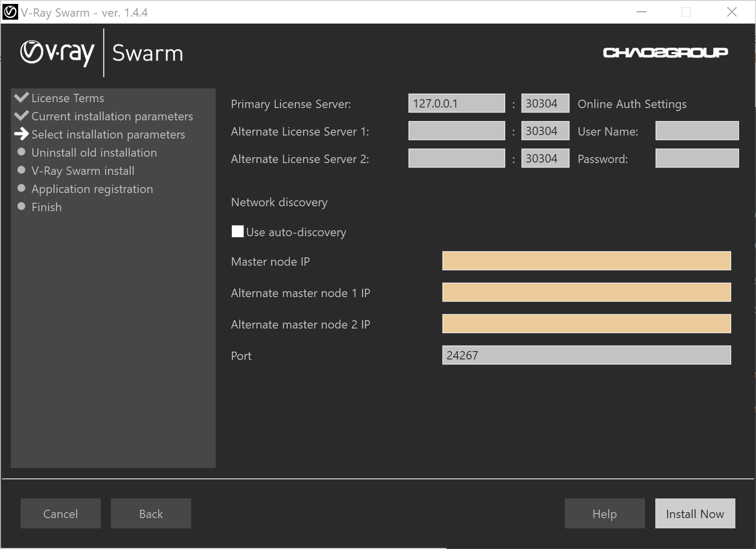
Task: Click the Cancel button
Action: pos(60,513)
